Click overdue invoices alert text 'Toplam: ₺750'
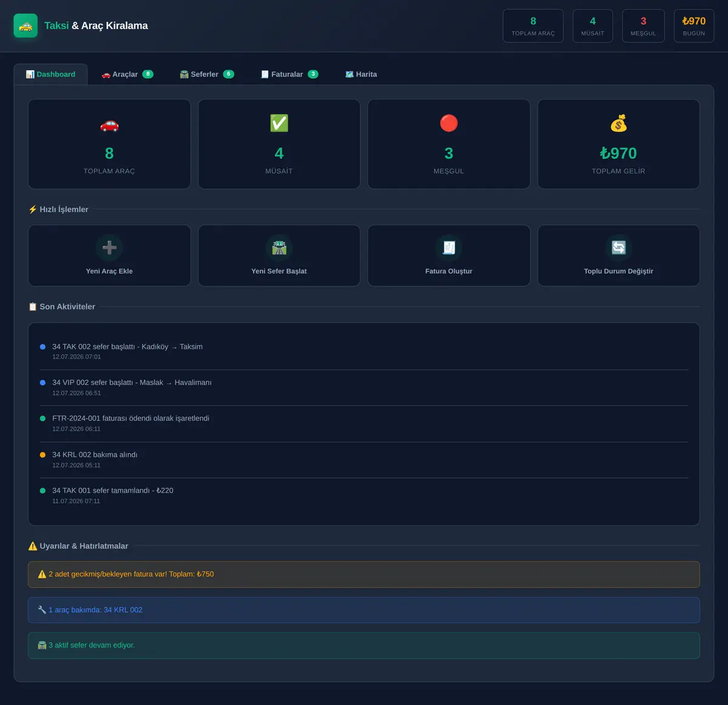Image resolution: width=728 pixels, height=705 pixels. coord(192,574)
